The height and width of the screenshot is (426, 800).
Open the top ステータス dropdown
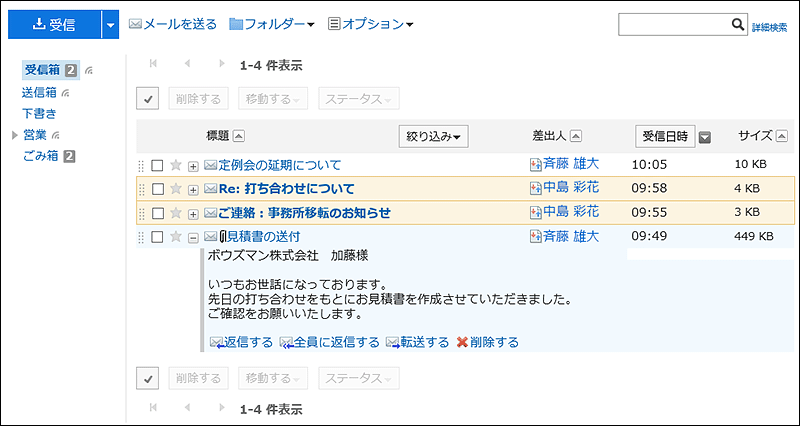[x=359, y=98]
